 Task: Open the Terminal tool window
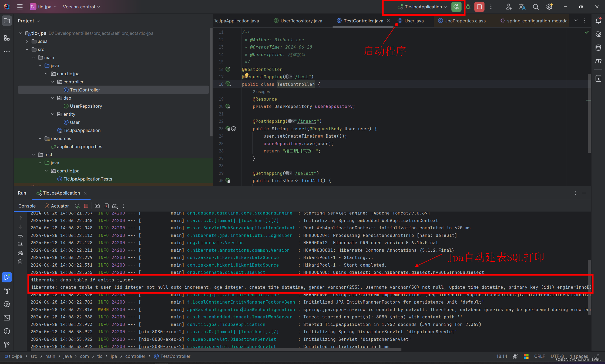[7, 318]
